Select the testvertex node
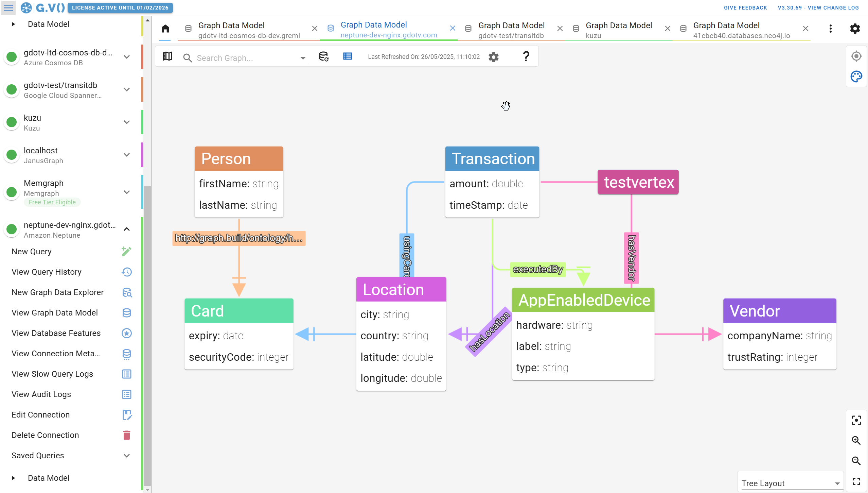Viewport: 868px width, 493px height. [638, 182]
